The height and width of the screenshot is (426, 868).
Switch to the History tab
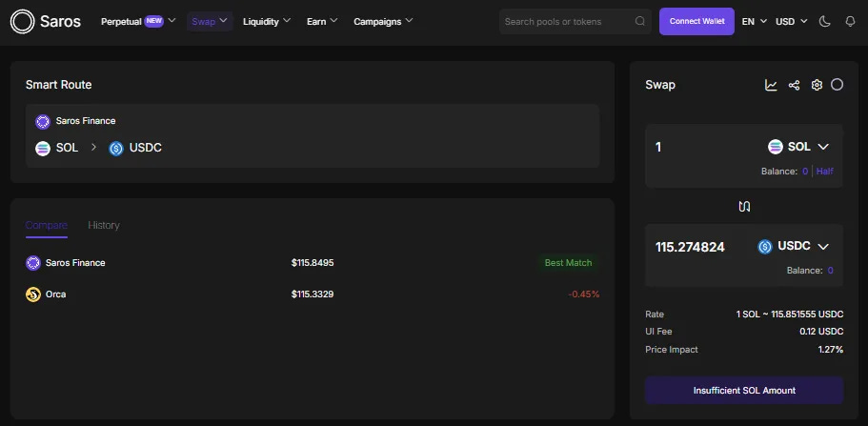[104, 226]
